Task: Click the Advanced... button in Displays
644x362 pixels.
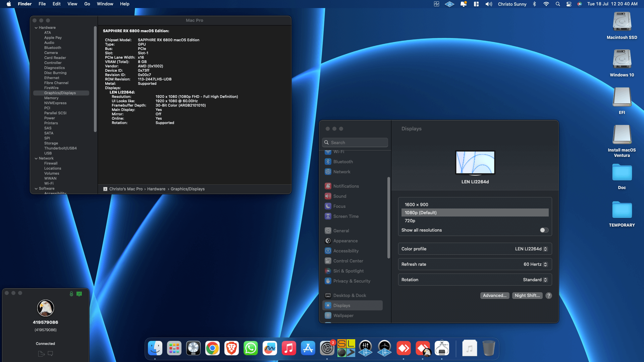Action: pos(495,296)
